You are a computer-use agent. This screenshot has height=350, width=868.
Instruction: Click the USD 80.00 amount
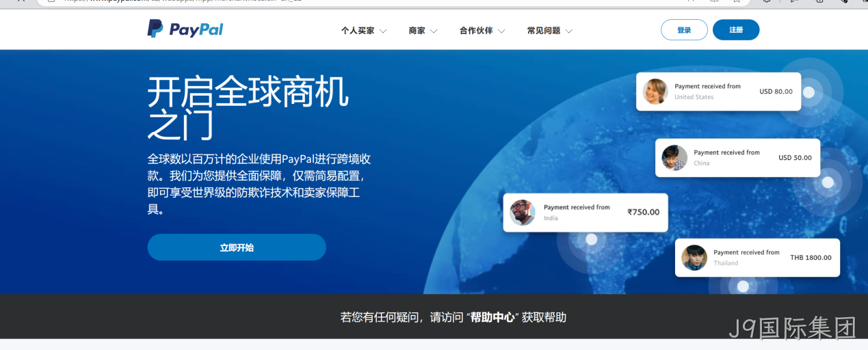(x=776, y=92)
